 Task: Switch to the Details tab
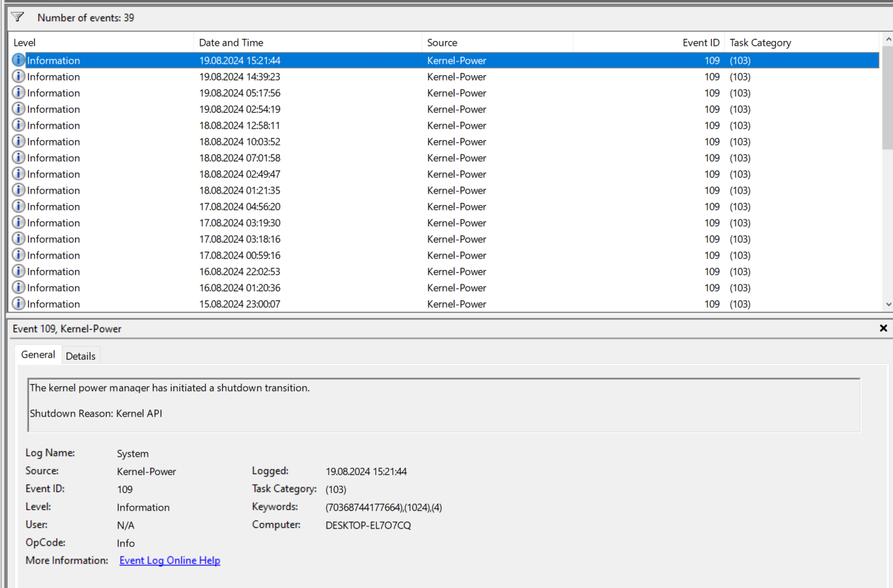[81, 356]
